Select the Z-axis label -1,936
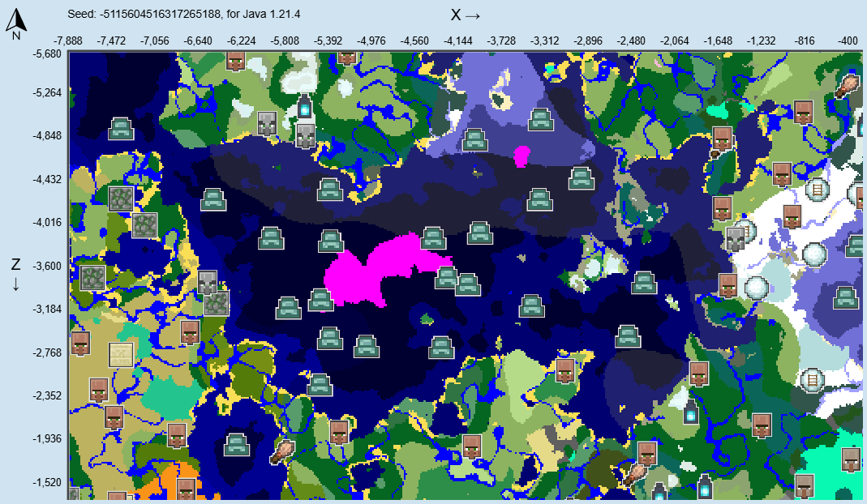The width and height of the screenshot is (867, 504). pos(47,439)
